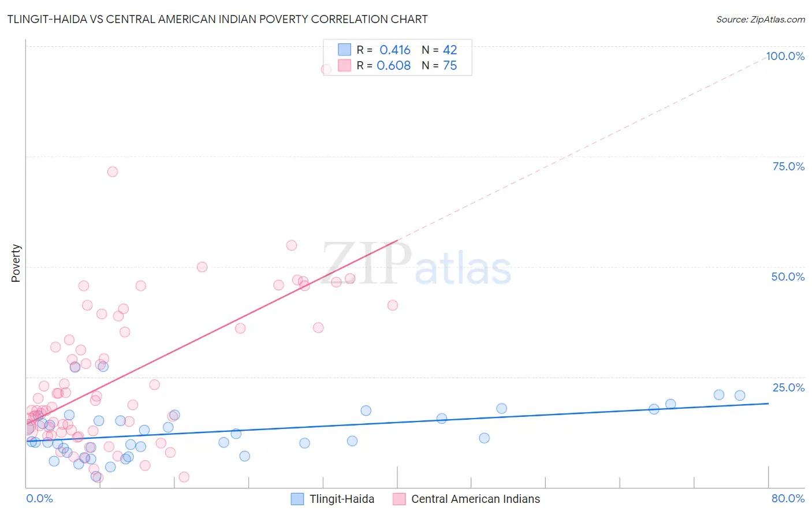Click the chart title text
Viewport: 812px width, 515px height.
(x=218, y=19)
